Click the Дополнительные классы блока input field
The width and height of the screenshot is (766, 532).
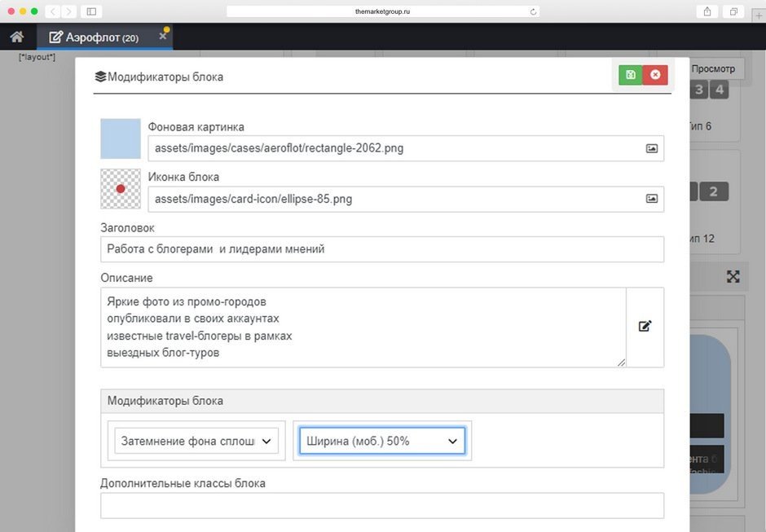tap(382, 505)
